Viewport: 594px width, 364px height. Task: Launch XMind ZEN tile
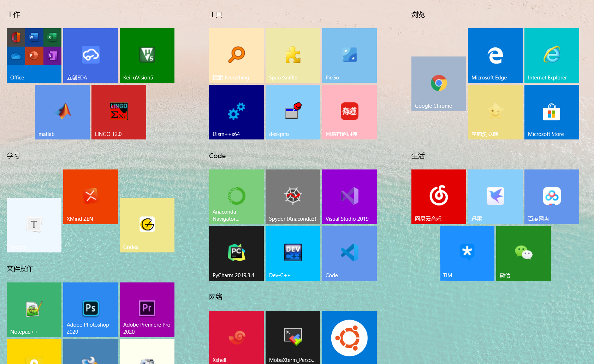(x=90, y=197)
